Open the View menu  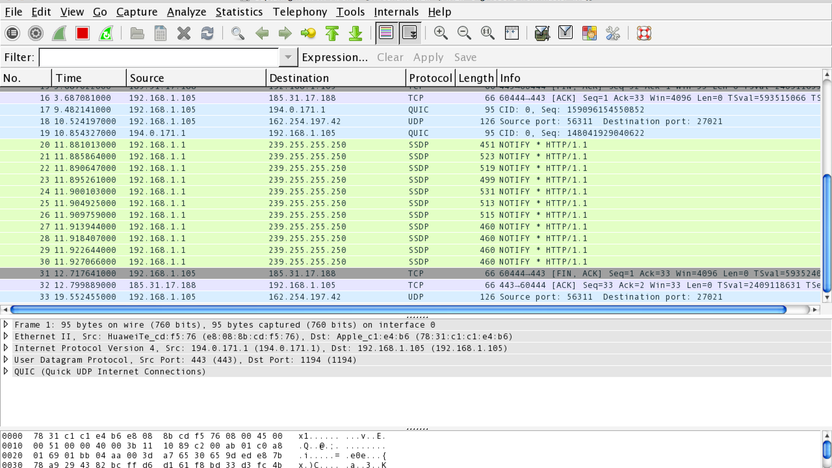(x=72, y=12)
